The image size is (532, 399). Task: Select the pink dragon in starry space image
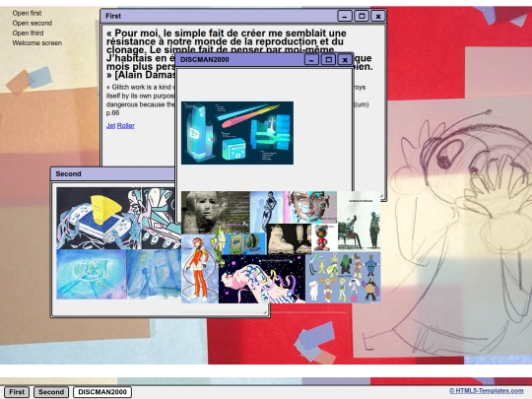pos(262,279)
